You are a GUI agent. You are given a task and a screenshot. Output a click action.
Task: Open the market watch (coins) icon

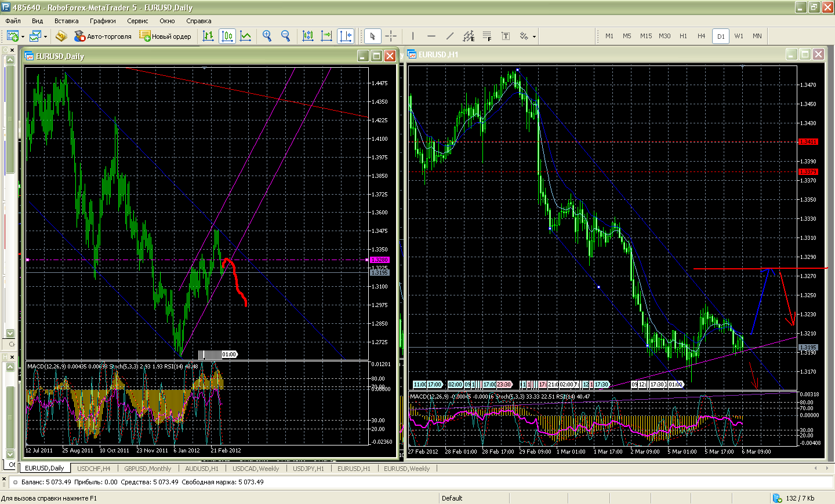[61, 36]
